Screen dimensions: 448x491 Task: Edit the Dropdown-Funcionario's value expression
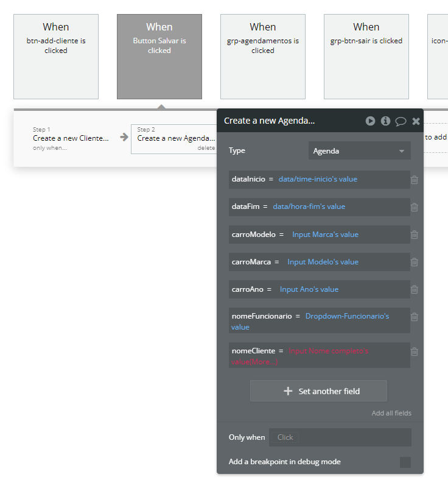pos(347,316)
